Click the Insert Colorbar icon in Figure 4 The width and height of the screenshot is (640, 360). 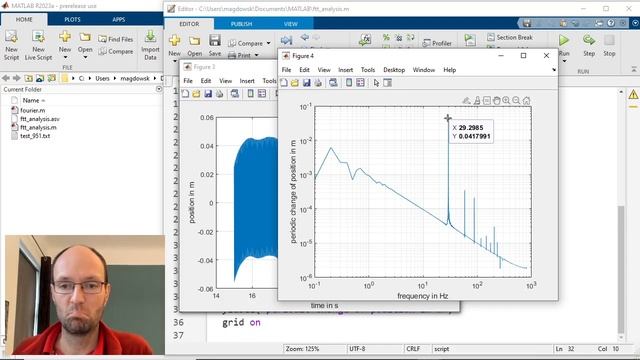(349, 83)
